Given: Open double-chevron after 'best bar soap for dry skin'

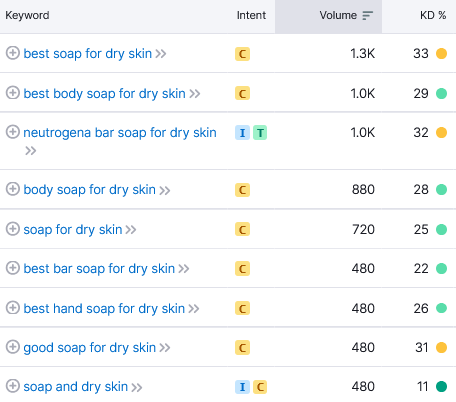Looking at the screenshot, I should click(x=184, y=269).
